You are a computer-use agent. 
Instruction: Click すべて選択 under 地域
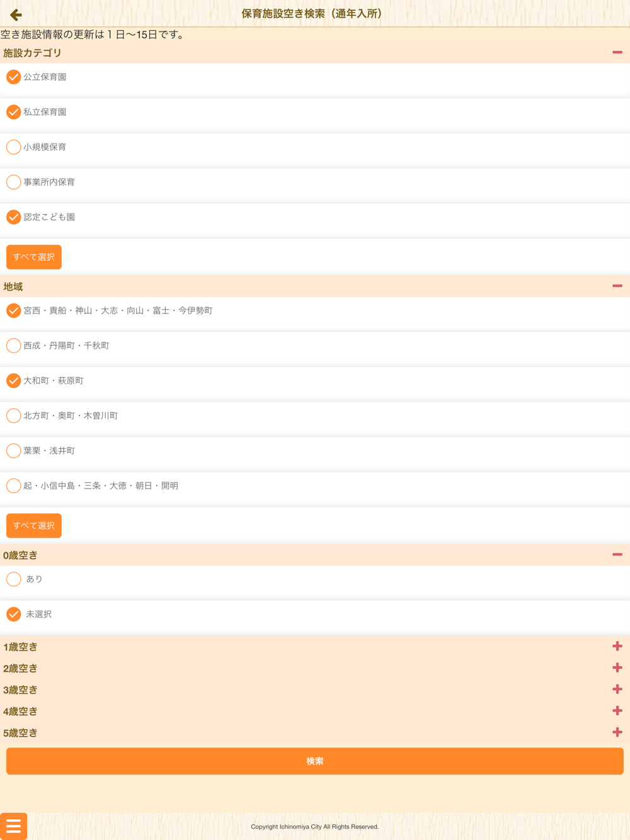[x=34, y=526]
